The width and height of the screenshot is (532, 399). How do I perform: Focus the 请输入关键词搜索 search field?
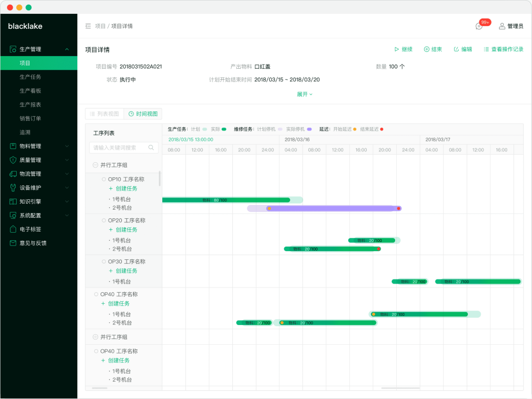tap(124, 148)
